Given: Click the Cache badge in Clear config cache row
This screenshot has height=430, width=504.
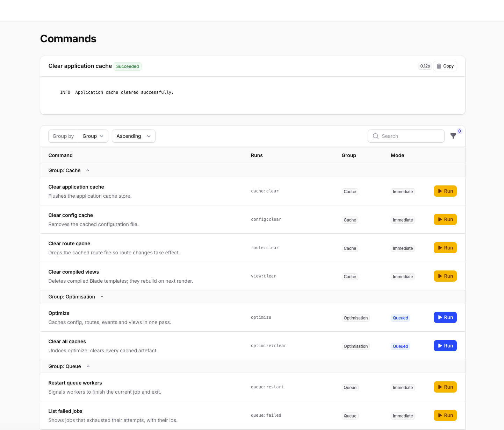Looking at the screenshot, I should coord(350,220).
